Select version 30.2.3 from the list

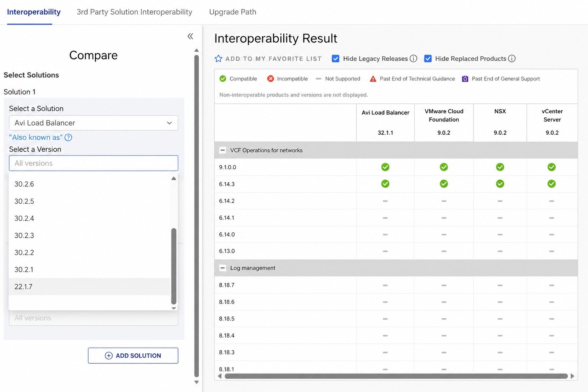(89, 235)
